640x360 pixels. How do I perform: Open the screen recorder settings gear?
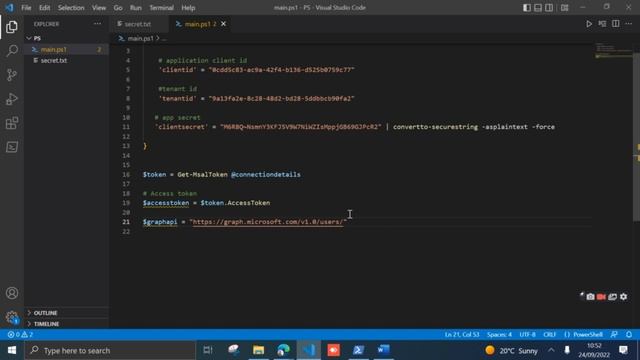[623, 297]
